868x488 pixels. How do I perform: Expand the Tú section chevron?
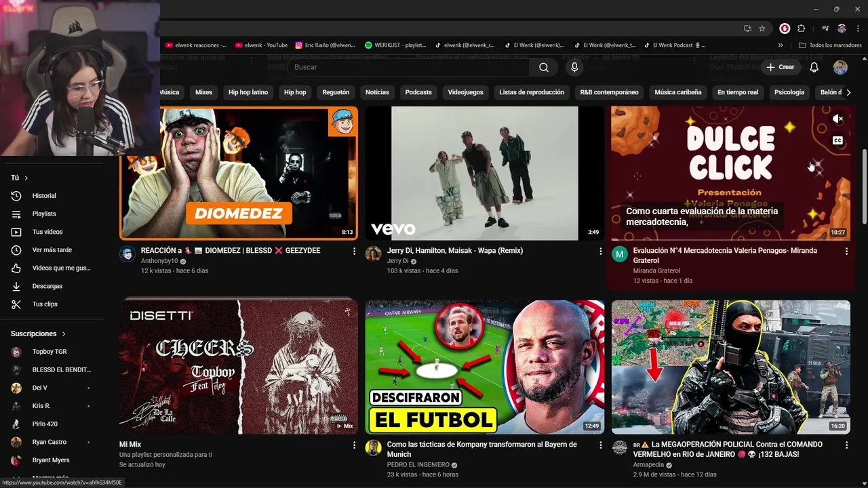(x=26, y=178)
